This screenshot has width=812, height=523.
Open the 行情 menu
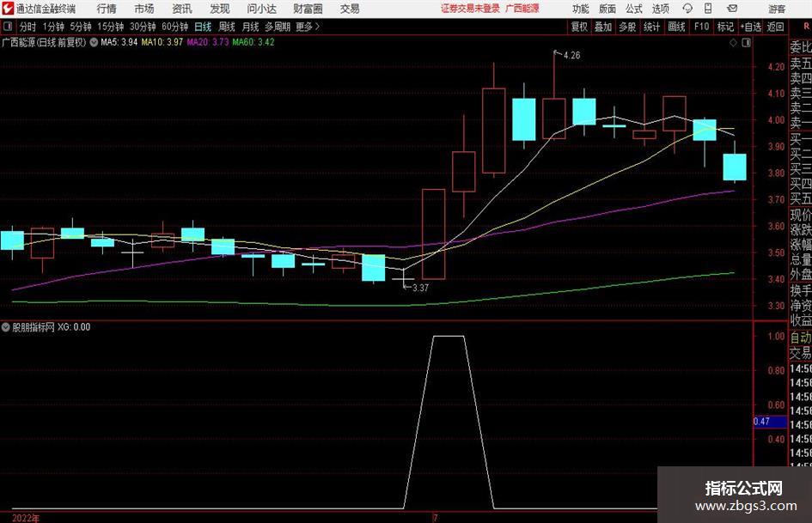(x=107, y=9)
